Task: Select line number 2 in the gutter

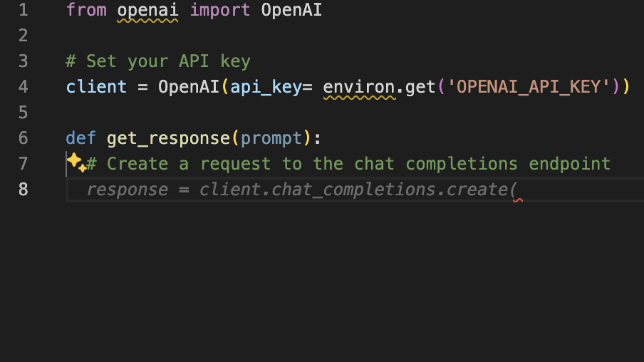Action: (23, 36)
